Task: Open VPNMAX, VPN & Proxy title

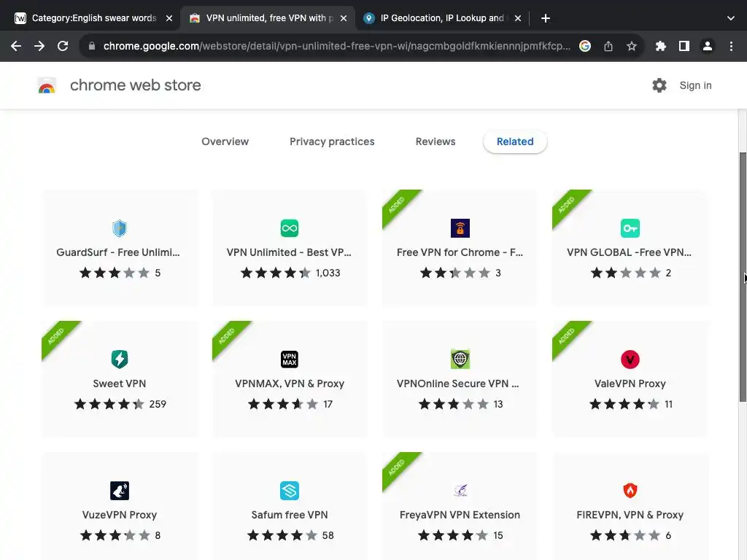Action: click(x=289, y=384)
